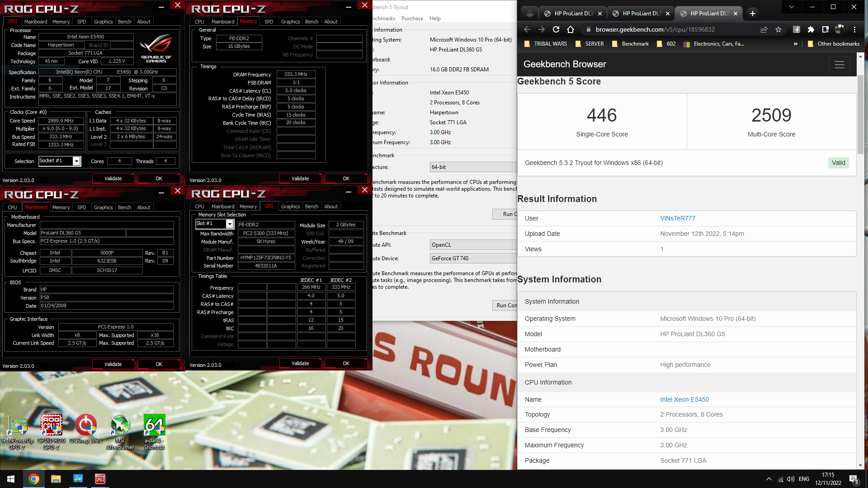
Task: Open the Socket #1 selection dropdown
Action: point(60,161)
